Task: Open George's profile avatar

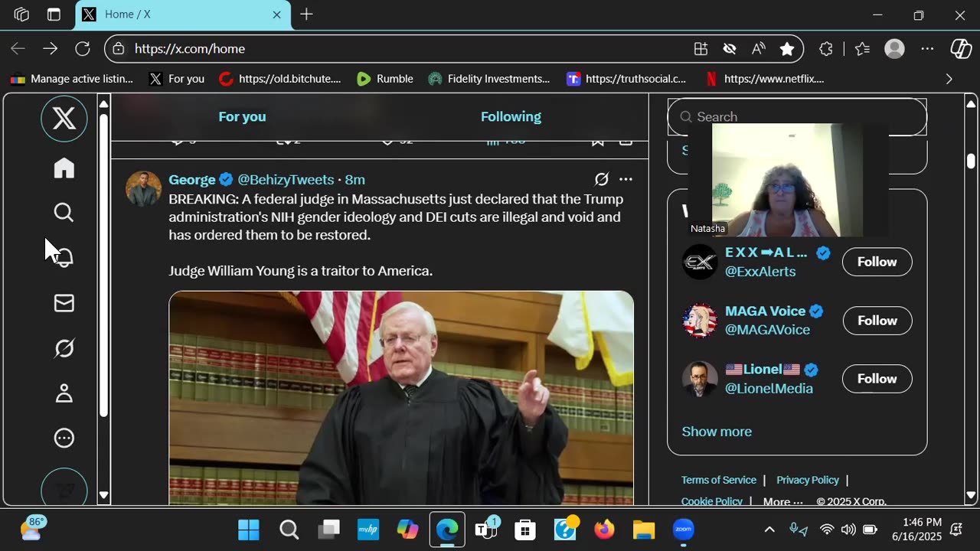Action: [x=144, y=188]
